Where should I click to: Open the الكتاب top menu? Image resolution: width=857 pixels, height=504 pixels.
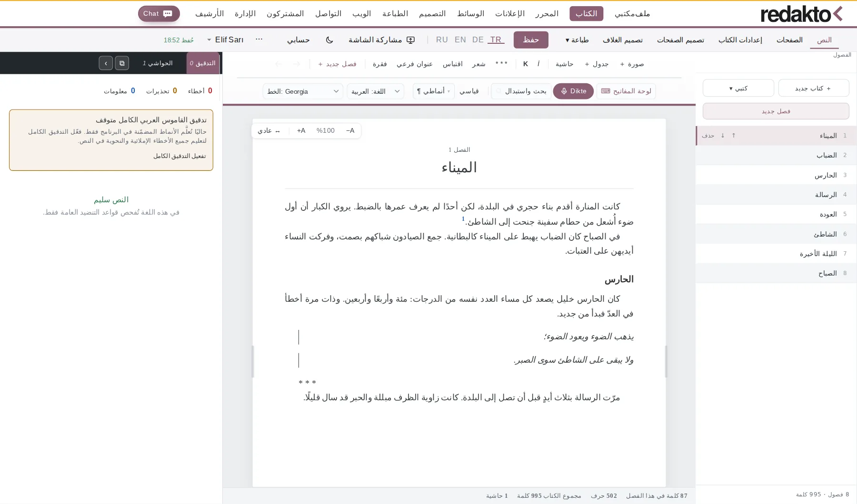pyautogui.click(x=586, y=14)
